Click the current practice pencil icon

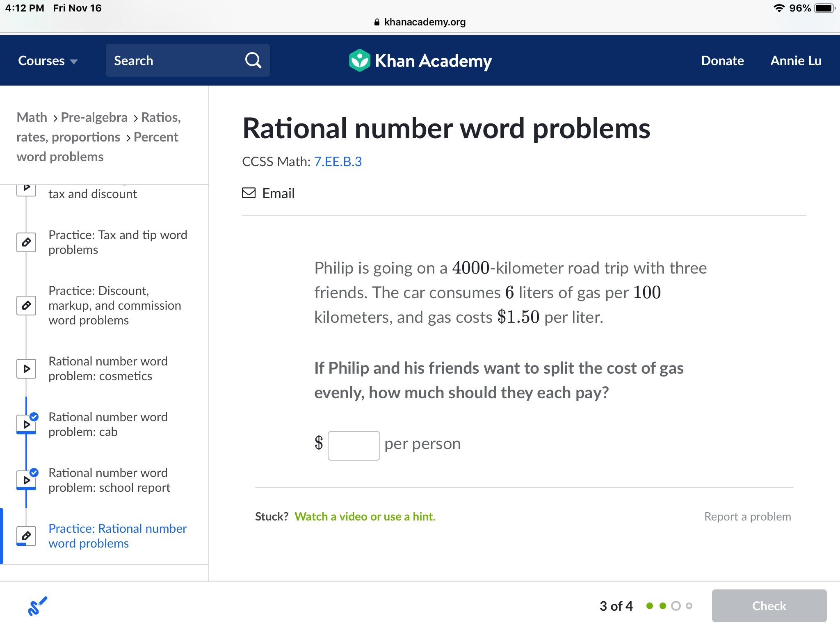pos(26,536)
